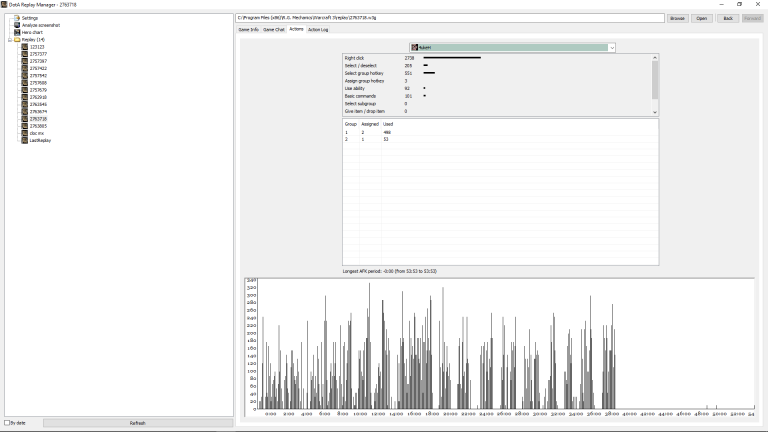Select the Replay folder icon
This screenshot has width=768, height=432.
coord(17,40)
